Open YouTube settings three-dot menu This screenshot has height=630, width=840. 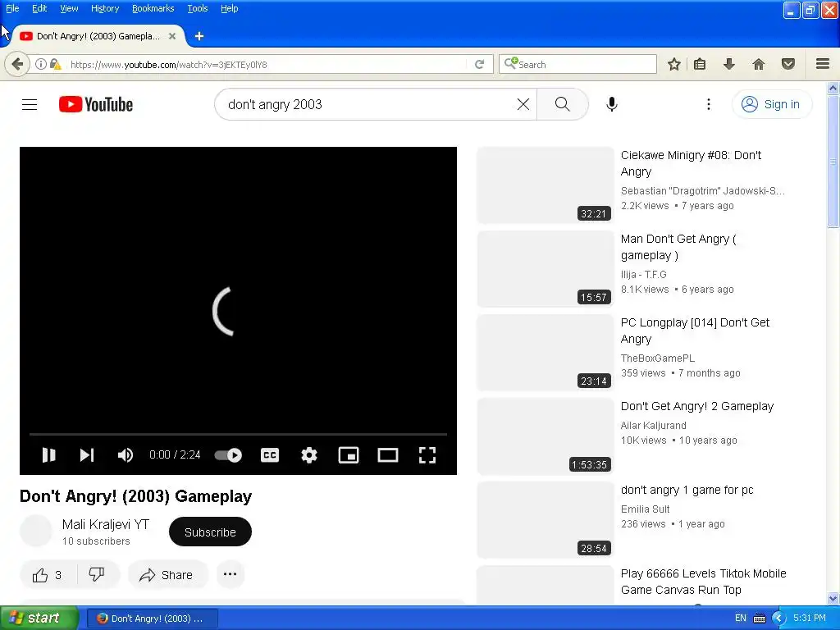708,104
